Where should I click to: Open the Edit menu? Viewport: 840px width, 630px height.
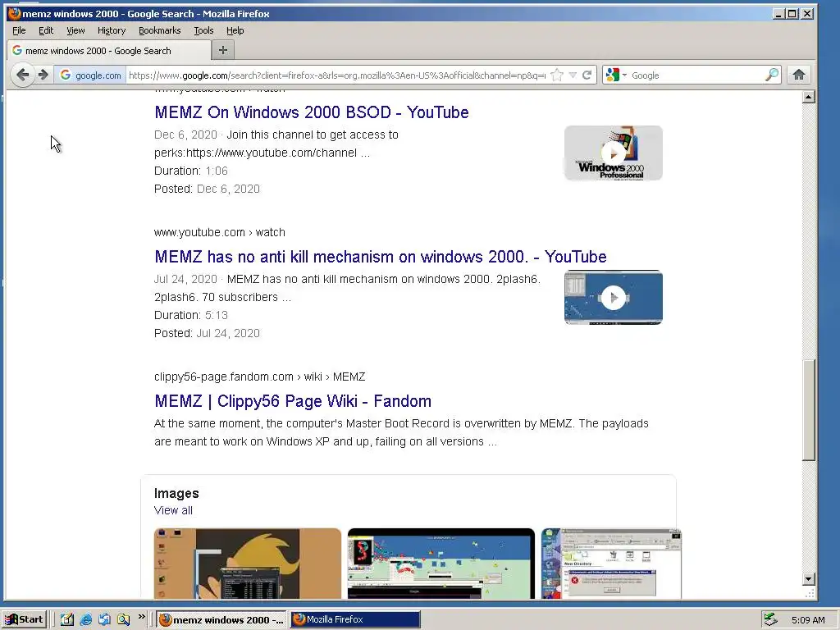pos(46,30)
